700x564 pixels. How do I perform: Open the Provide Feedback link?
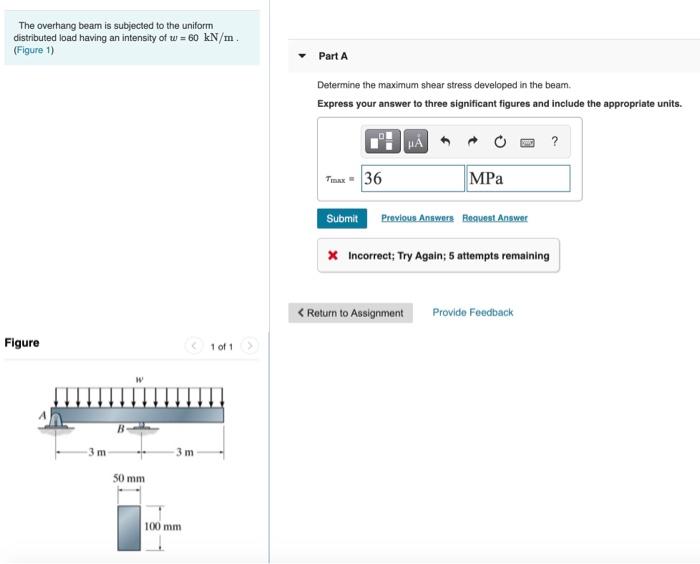point(473,313)
